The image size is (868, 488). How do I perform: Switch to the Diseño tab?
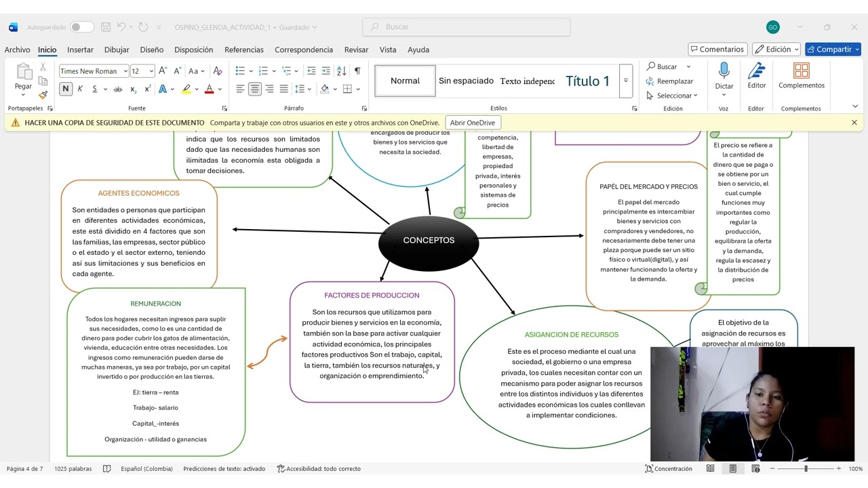click(x=152, y=49)
